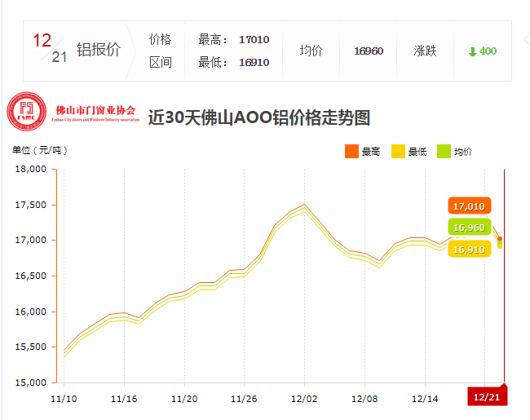The width and height of the screenshot is (530, 420).
Task: Click the 11/20 x-axis date label
Action: pos(184,399)
